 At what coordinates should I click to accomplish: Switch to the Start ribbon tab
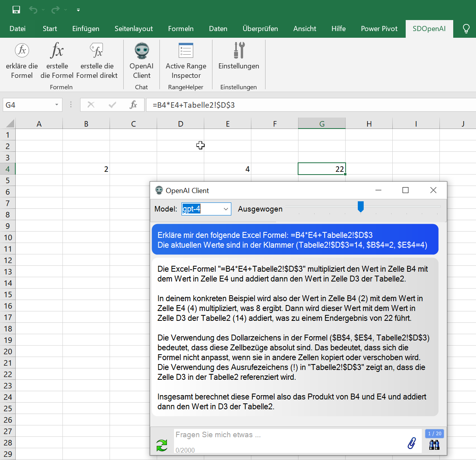click(50, 29)
